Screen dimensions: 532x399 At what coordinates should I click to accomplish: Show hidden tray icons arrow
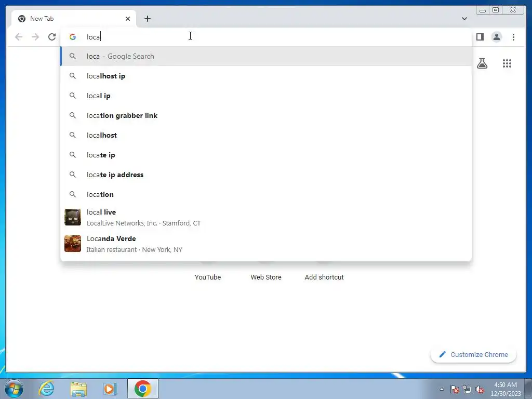click(442, 389)
